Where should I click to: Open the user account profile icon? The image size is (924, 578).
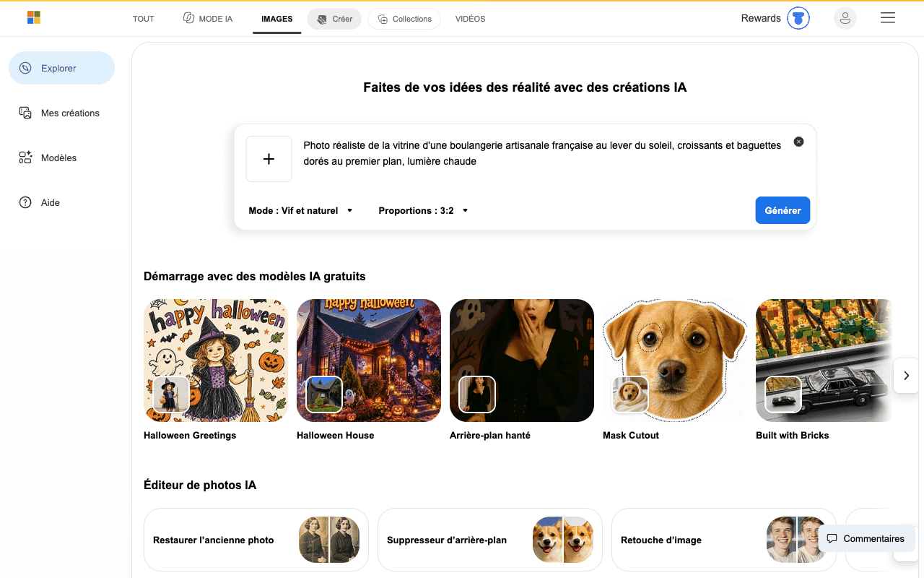845,18
